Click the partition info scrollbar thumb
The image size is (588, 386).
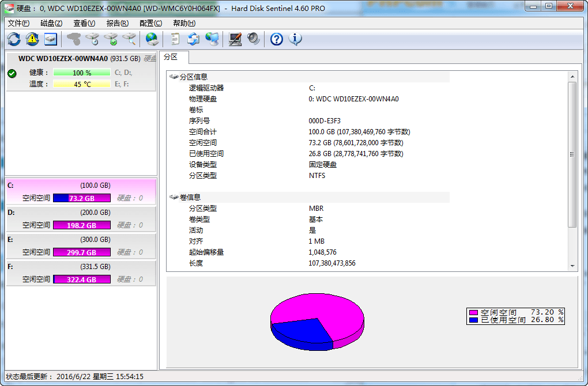572,154
